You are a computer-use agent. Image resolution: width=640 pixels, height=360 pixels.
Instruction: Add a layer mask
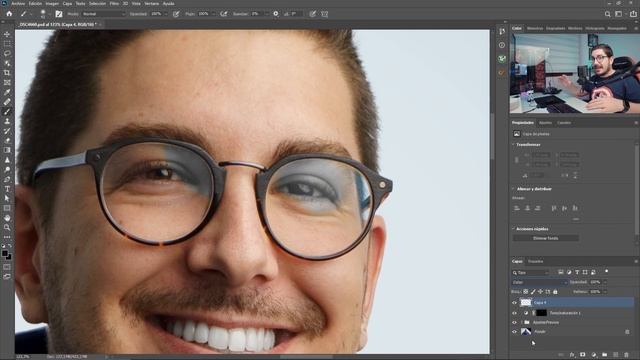582,355
